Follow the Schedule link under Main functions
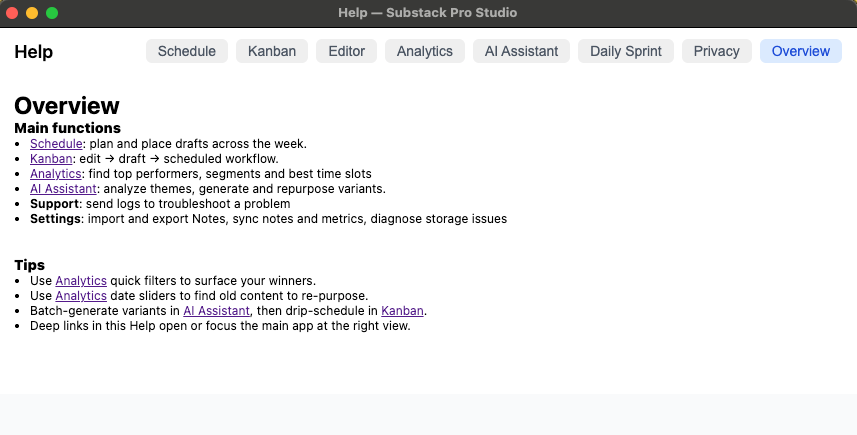857x435 pixels. (x=56, y=144)
